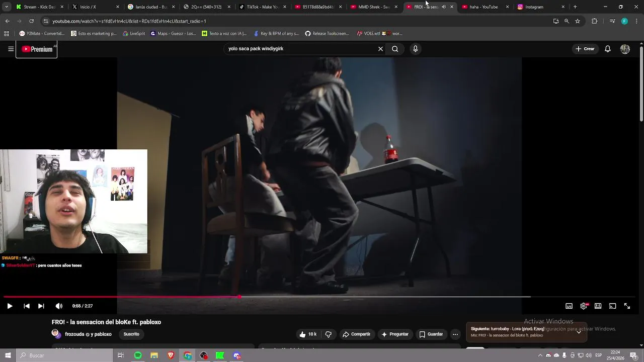Open more actions three-dot menu
The image size is (644, 362).
point(455,334)
